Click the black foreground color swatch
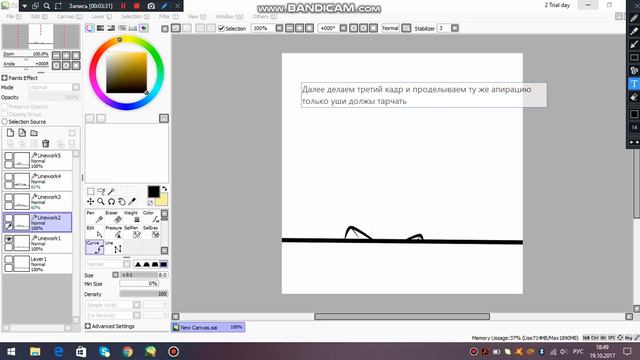Image resolution: width=640 pixels, height=360 pixels. [153, 191]
